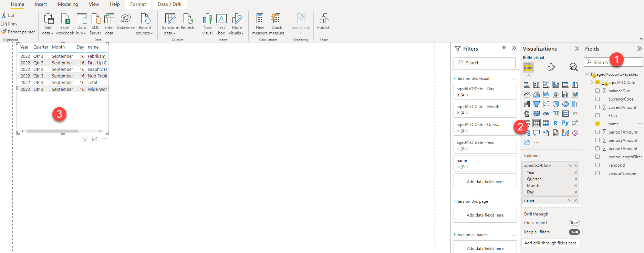Open Recent sources dropdown
The height and width of the screenshot is (253, 644).
[145, 24]
